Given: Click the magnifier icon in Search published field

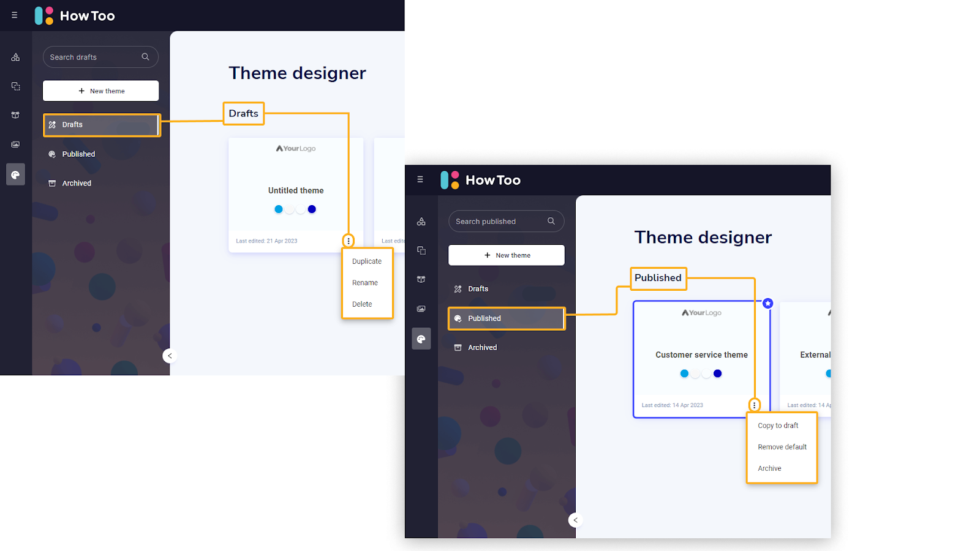Looking at the screenshot, I should [551, 221].
